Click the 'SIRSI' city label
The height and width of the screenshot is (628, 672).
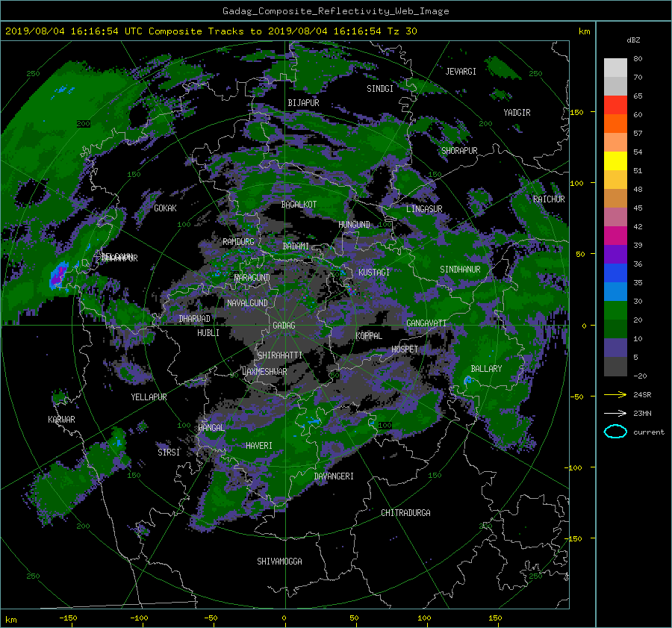[x=169, y=453]
